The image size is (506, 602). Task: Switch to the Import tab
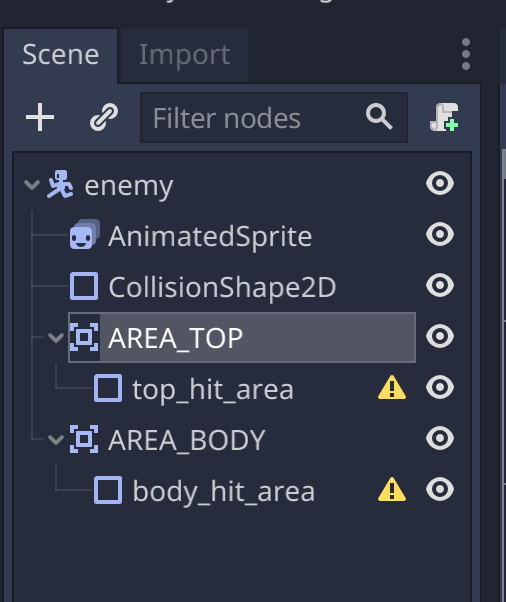[x=184, y=56]
